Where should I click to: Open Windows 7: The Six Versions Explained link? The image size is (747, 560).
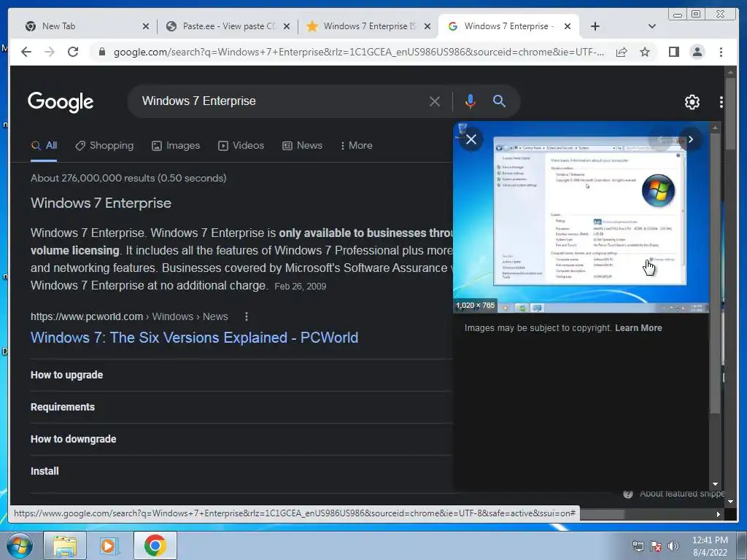[x=194, y=338]
